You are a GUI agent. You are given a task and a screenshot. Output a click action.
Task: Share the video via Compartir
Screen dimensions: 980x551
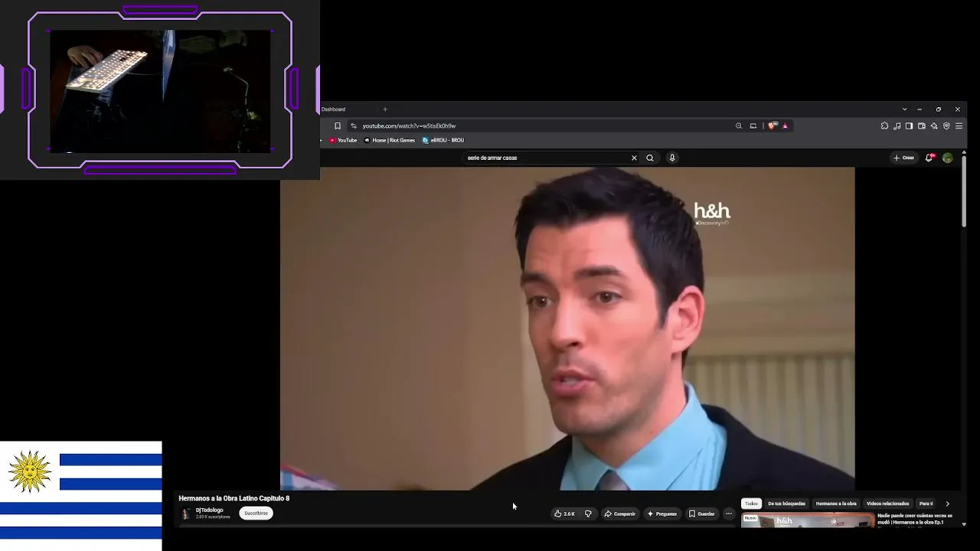tap(620, 514)
